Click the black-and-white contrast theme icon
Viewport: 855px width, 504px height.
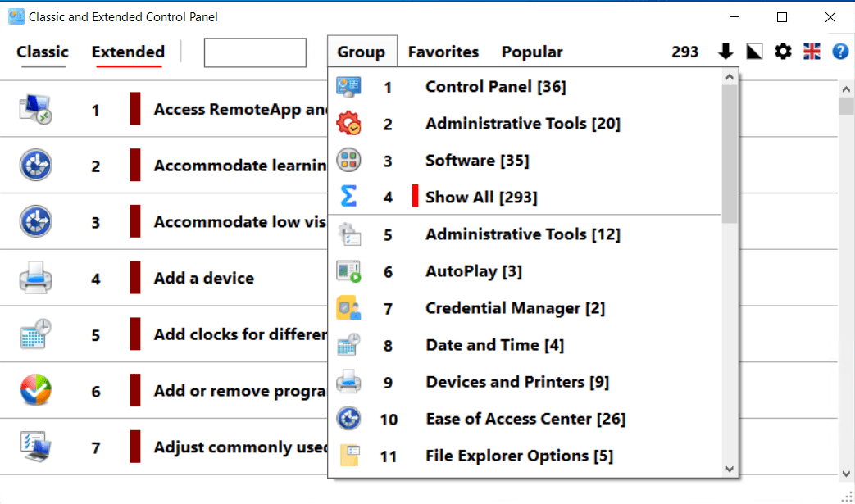[x=754, y=52]
